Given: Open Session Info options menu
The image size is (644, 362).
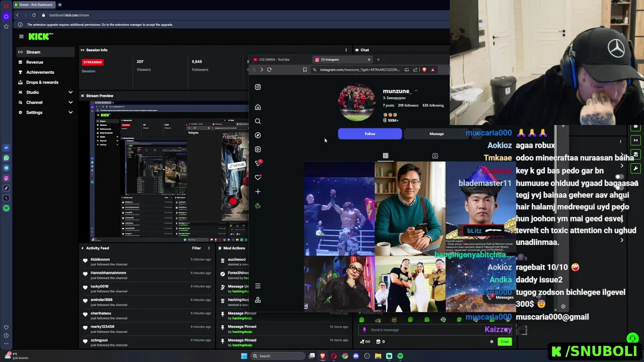Looking at the screenshot, I should click(x=346, y=50).
